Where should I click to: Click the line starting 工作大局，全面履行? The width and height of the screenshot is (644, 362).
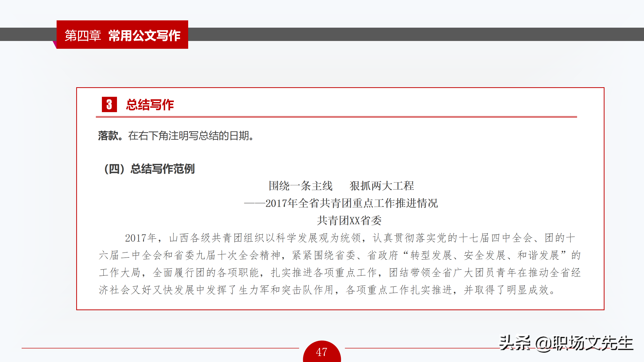(x=340, y=273)
